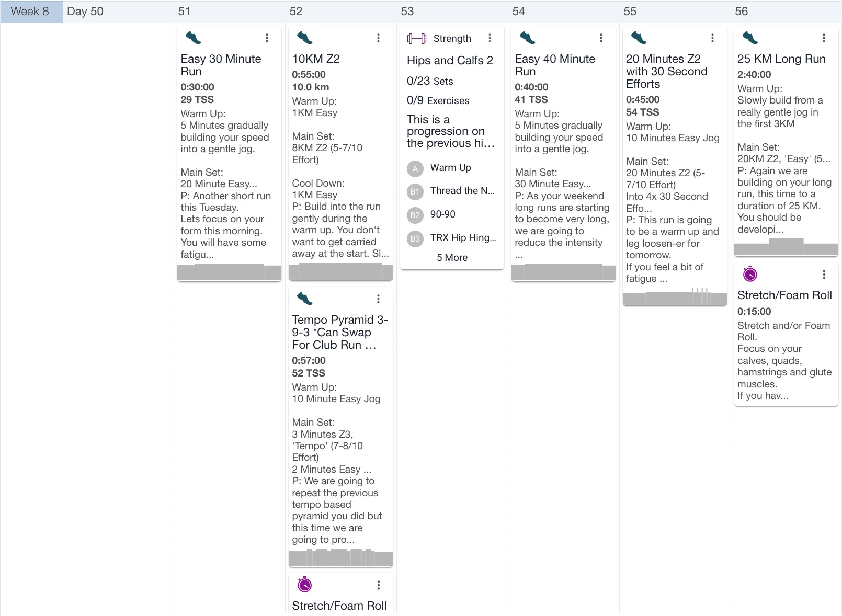Image resolution: width=842 pixels, height=616 pixels.
Task: Open kebab menu for Easy 40 Minute Run
Action: point(601,38)
